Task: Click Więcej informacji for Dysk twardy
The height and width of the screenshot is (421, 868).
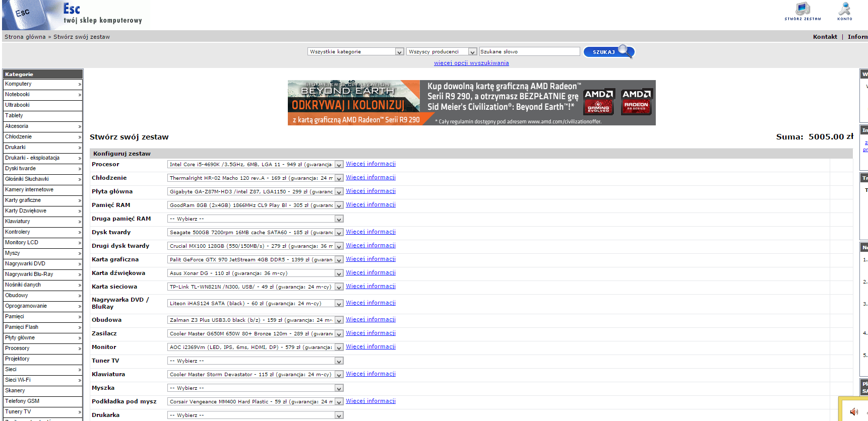Action: point(370,232)
